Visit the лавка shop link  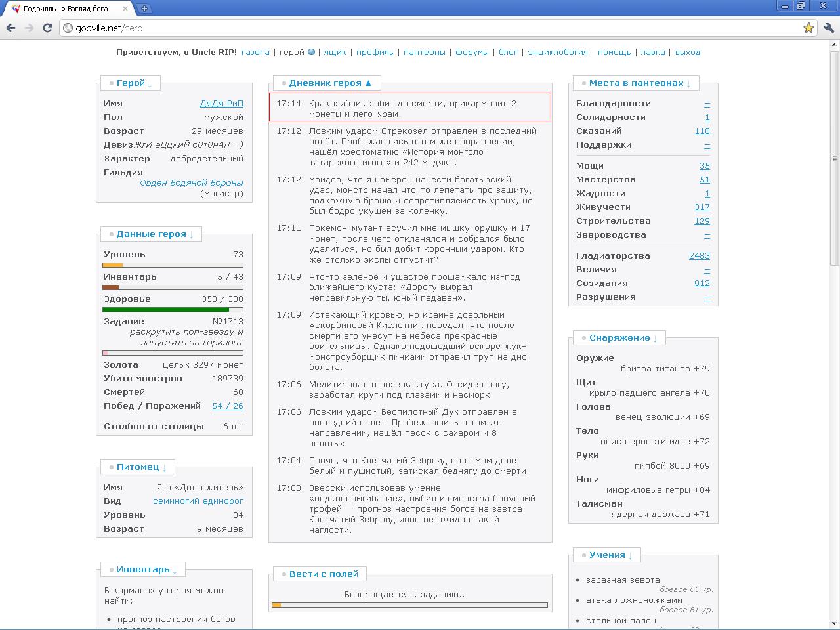653,52
